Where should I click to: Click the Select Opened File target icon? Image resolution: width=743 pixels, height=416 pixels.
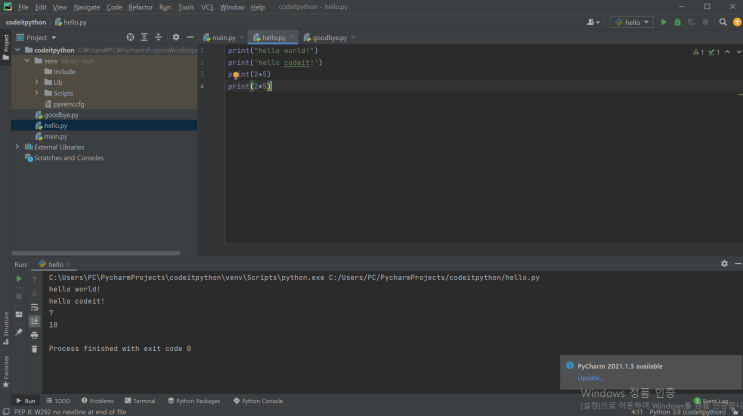130,37
